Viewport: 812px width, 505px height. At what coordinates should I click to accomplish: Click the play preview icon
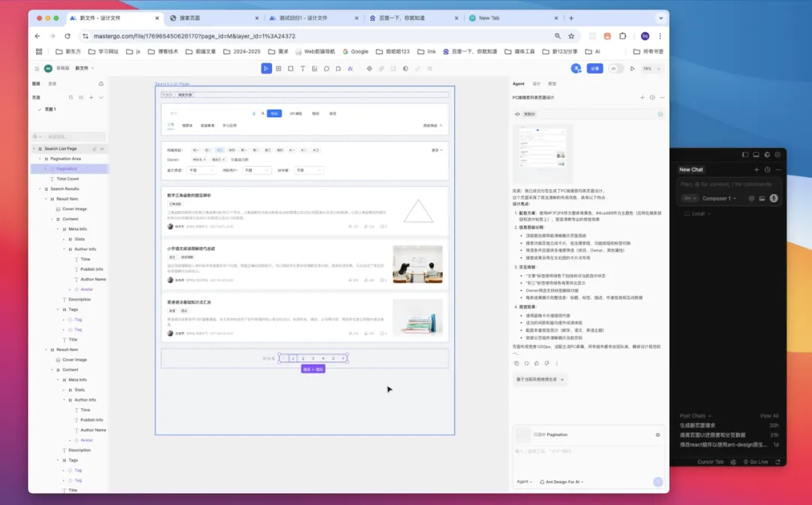[x=632, y=68]
